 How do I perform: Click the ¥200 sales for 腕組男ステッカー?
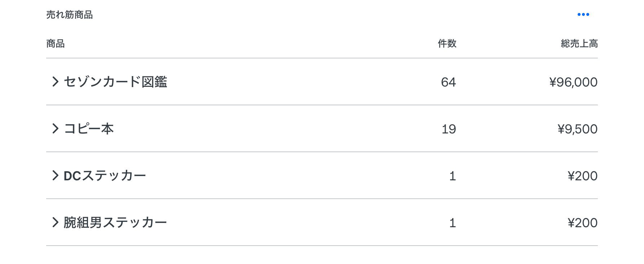[x=582, y=223]
